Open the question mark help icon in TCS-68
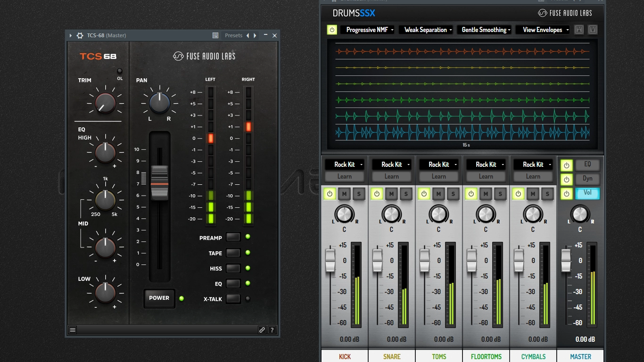Viewport: 644px width, 362px height. pyautogui.click(x=272, y=330)
